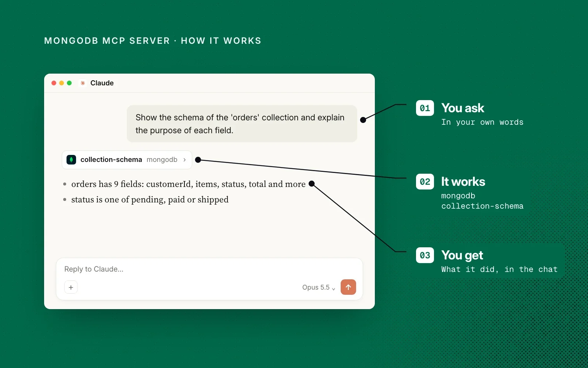Click the green maximize window dot
The width and height of the screenshot is (588, 368).
point(69,83)
